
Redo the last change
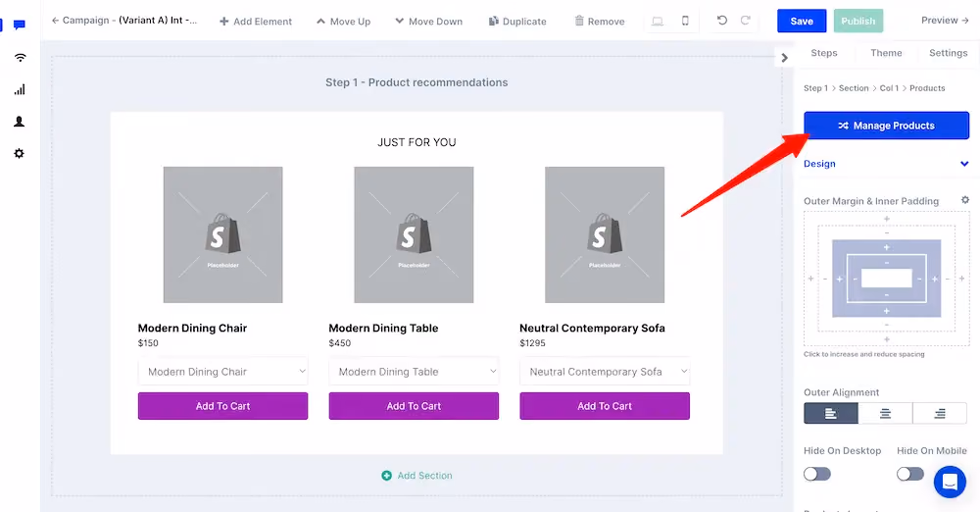(746, 20)
